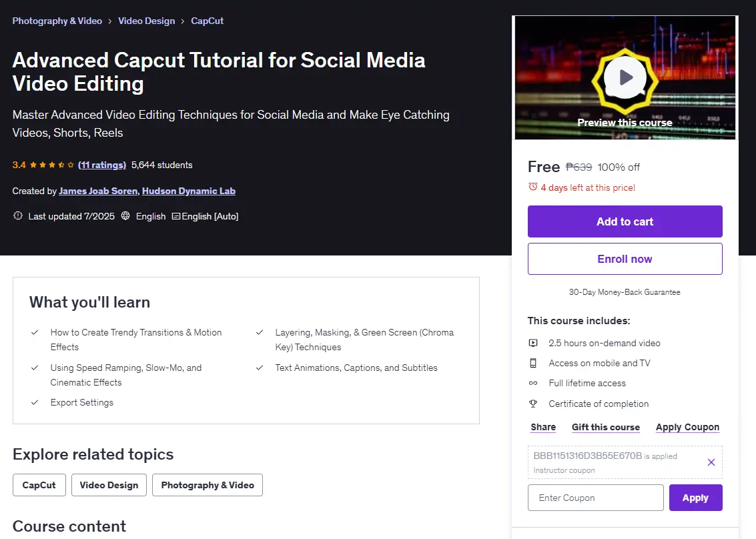
Task: Focus the Enter Coupon input field
Action: click(x=595, y=498)
